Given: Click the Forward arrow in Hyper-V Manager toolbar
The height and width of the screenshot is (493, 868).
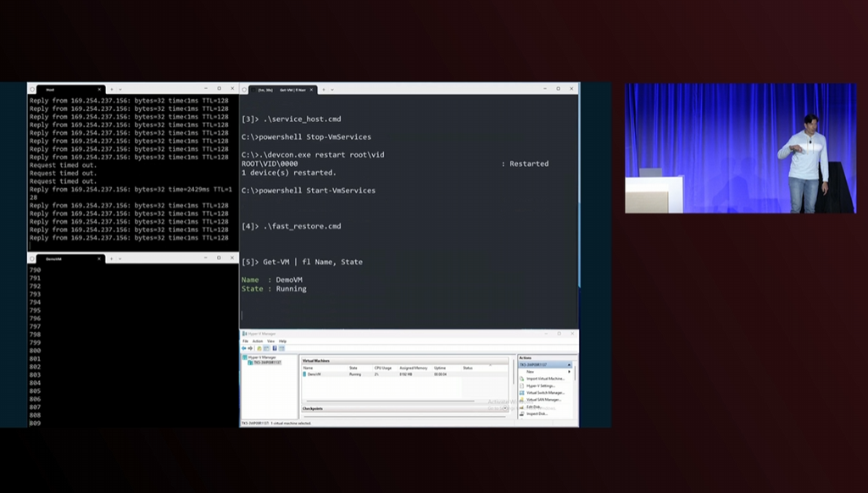Looking at the screenshot, I should 250,348.
